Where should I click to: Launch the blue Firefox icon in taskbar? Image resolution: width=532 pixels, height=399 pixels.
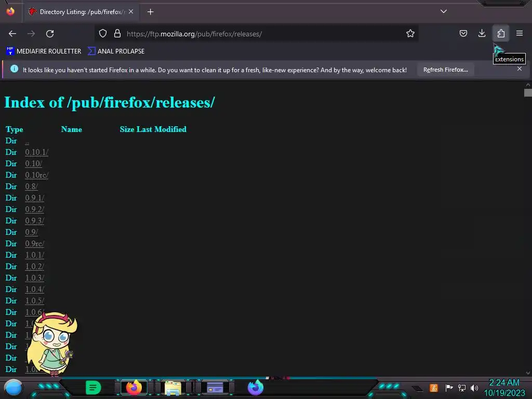point(256,388)
